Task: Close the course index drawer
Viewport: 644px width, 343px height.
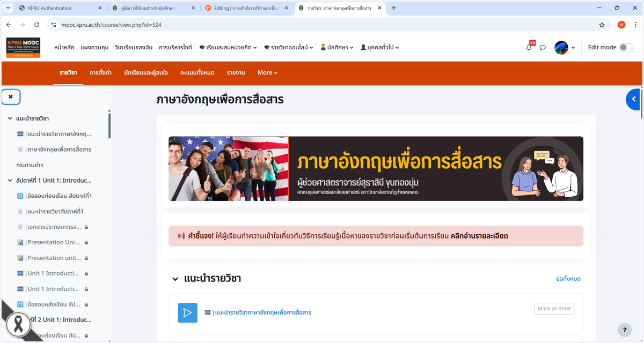Action: coord(11,97)
